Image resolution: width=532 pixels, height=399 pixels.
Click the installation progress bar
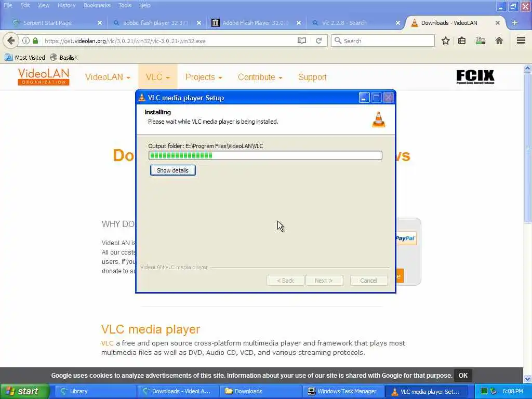pyautogui.click(x=265, y=155)
